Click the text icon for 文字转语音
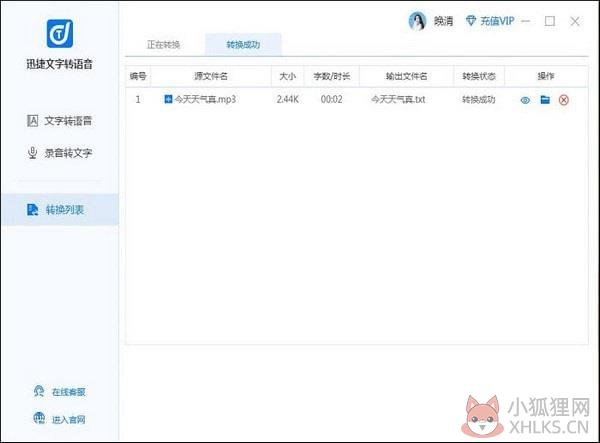 click(x=33, y=121)
